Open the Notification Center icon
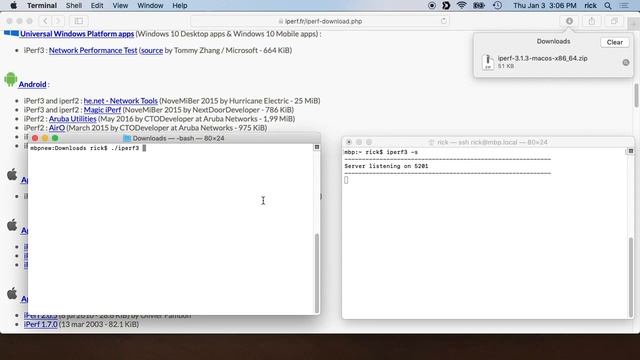The width and height of the screenshot is (640, 360). 624,5
